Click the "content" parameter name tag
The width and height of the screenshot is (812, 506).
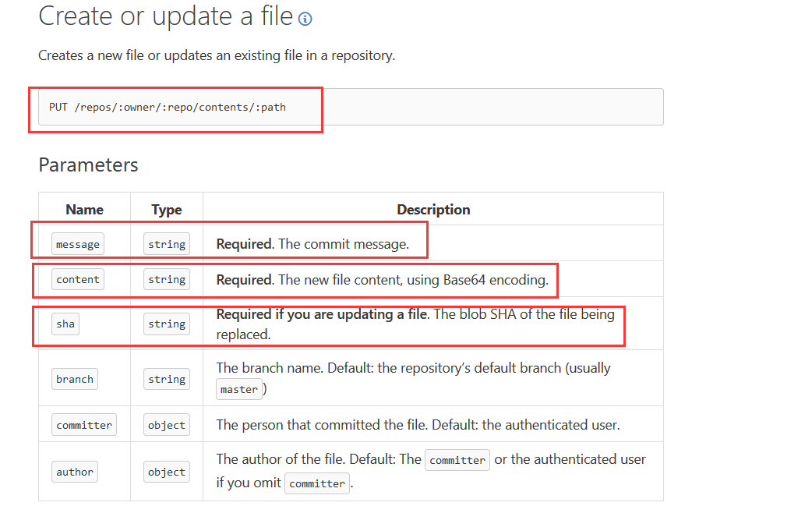pyautogui.click(x=78, y=279)
